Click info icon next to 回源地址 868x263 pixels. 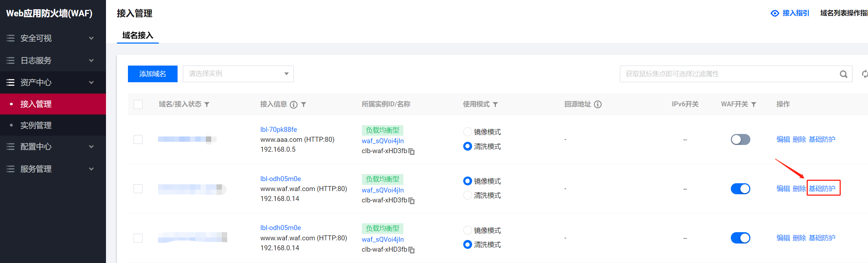tap(598, 105)
